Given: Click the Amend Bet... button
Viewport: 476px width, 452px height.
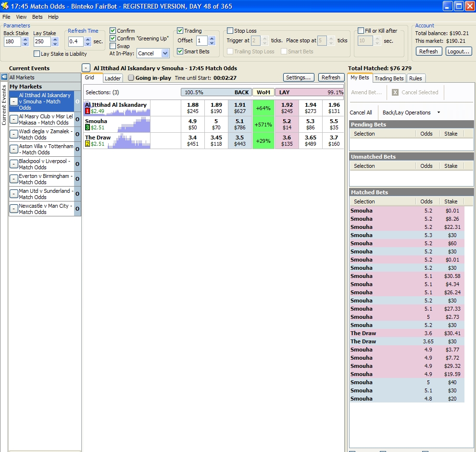Looking at the screenshot, I should click(366, 92).
